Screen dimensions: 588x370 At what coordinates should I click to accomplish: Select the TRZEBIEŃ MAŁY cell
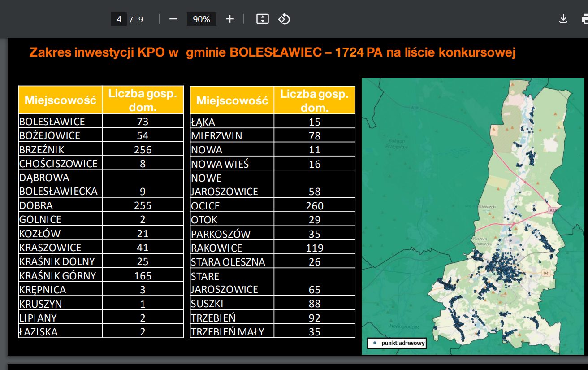tap(232, 331)
